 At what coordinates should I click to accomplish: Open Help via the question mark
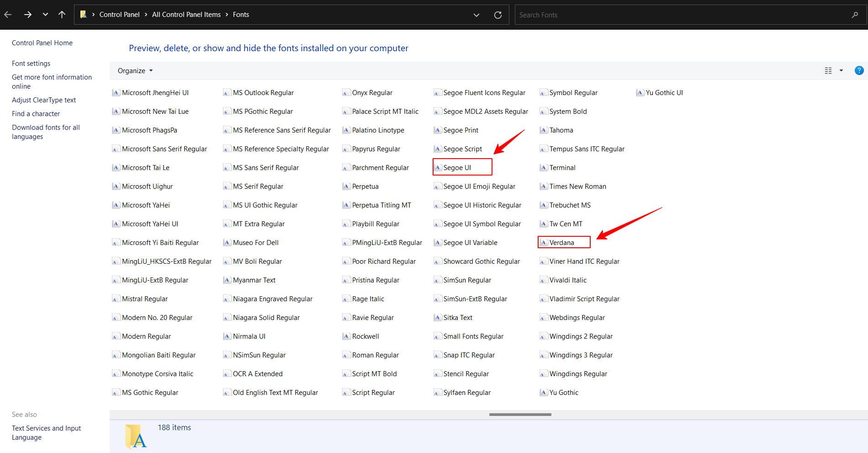tap(859, 70)
